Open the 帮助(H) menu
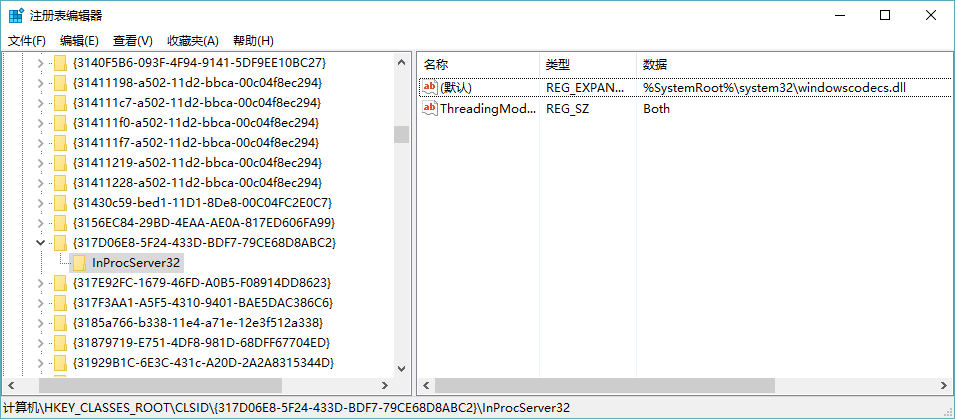 point(253,41)
